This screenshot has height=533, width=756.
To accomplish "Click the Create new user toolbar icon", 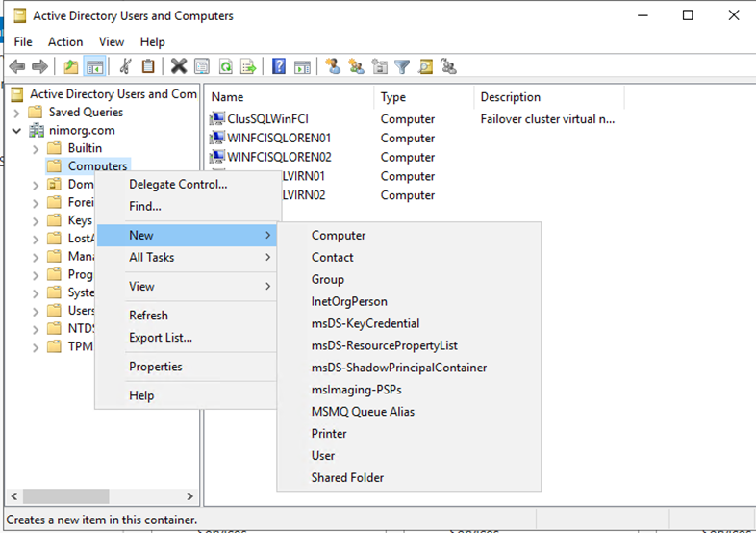I will (333, 66).
